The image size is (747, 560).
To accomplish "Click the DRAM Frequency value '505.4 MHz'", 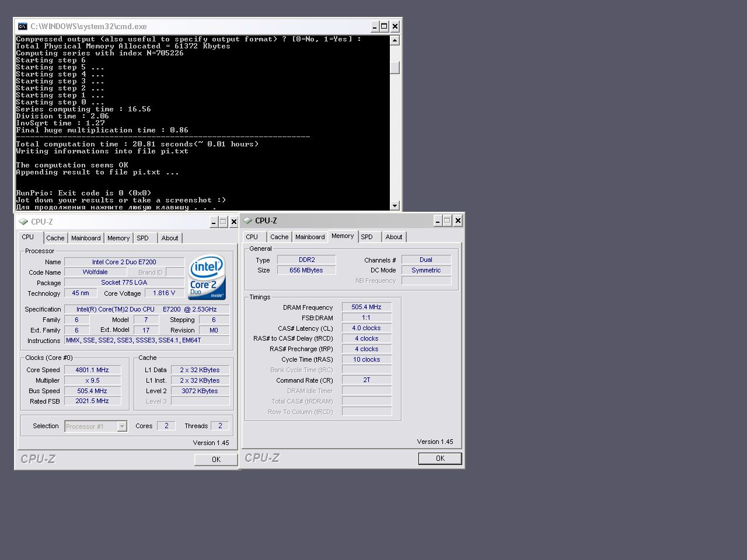I will [x=366, y=307].
